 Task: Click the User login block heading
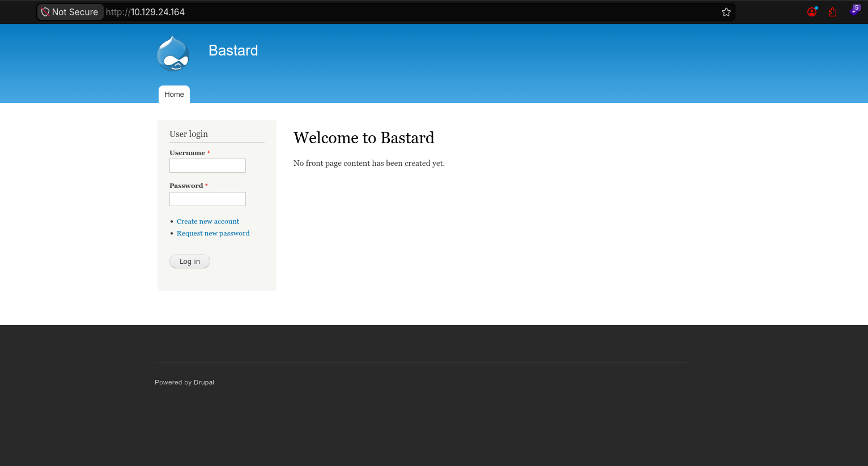[x=189, y=134]
